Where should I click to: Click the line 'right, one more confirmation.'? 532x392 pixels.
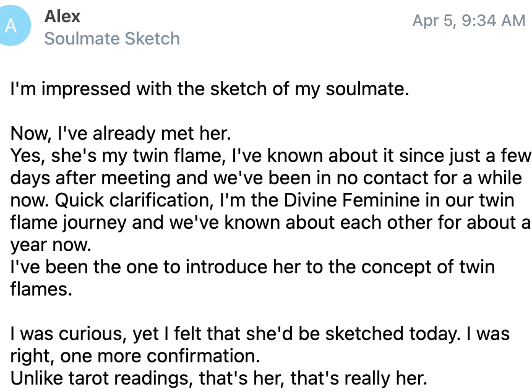point(135,356)
